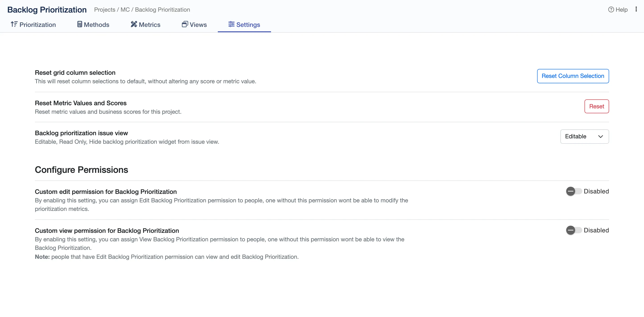The image size is (644, 317).
Task: Click Projects in the breadcrumb
Action: [x=104, y=9]
